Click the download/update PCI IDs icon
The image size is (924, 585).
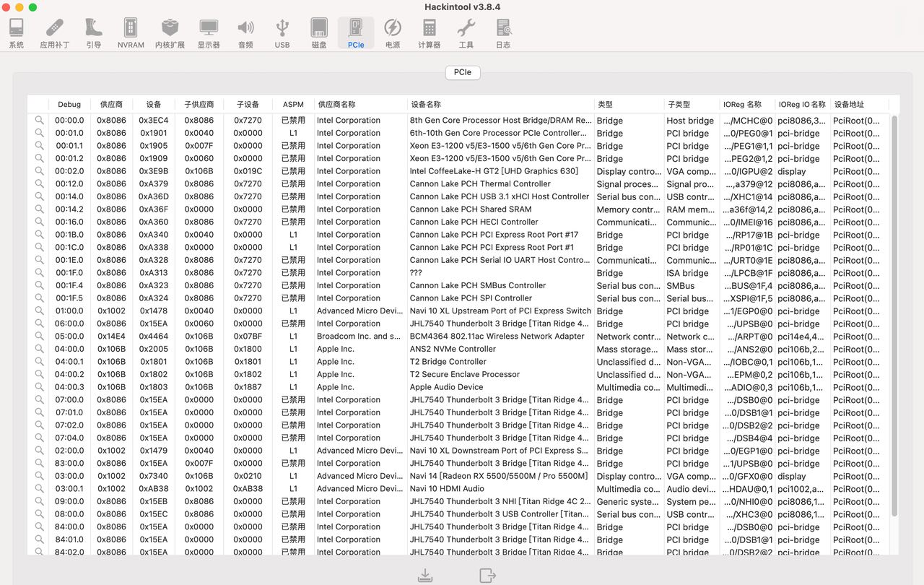pos(425,575)
